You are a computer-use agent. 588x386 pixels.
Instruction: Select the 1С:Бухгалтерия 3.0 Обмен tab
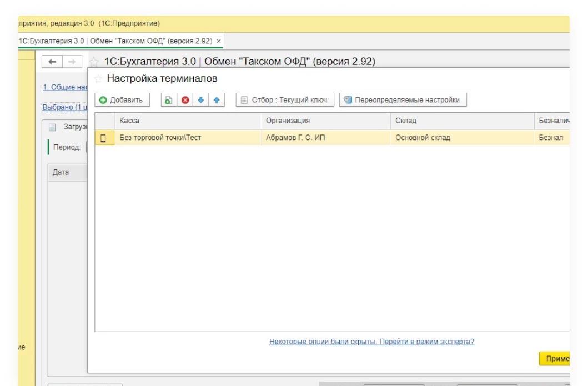coord(115,41)
